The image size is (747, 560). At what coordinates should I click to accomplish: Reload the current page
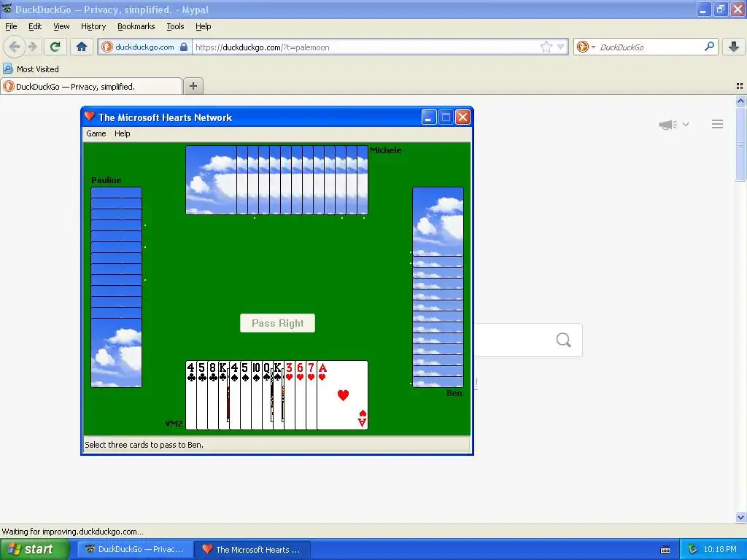click(x=55, y=47)
